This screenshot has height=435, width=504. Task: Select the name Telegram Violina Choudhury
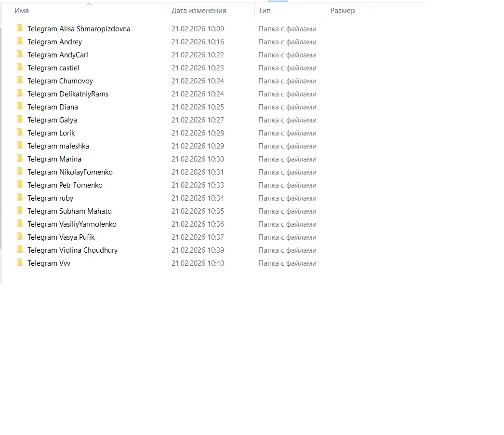pyautogui.click(x=73, y=250)
